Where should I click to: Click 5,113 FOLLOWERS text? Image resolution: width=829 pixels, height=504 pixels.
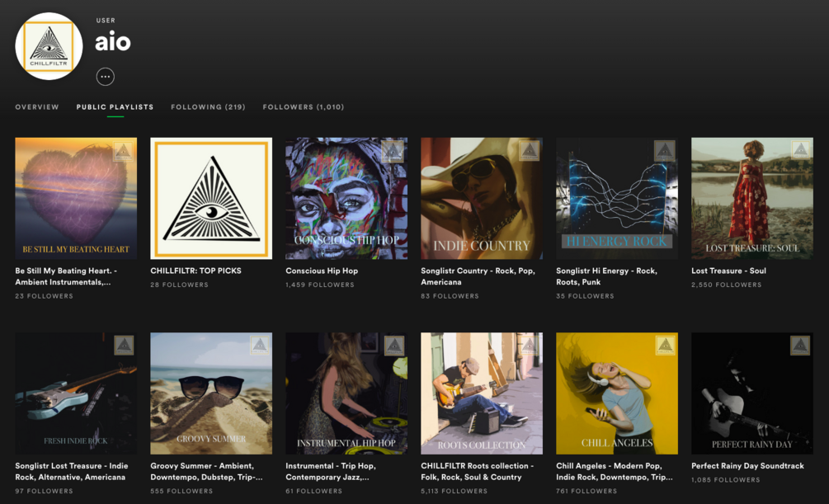tap(455, 492)
